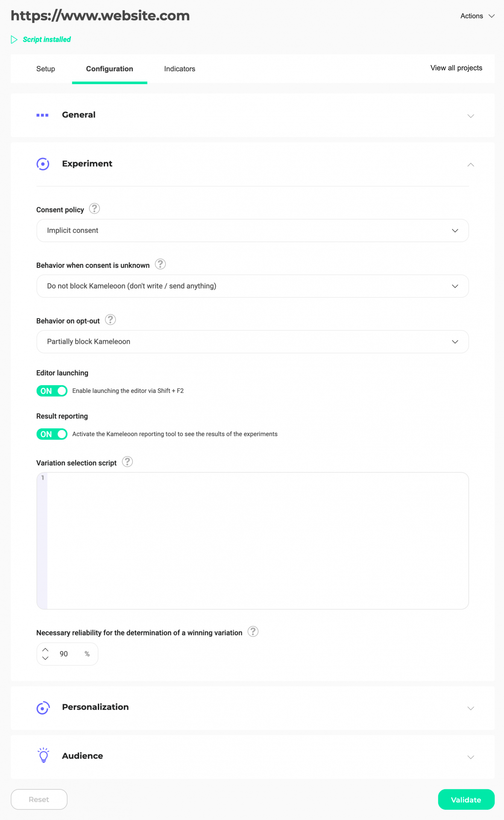Open the Do not block Kameleoon dropdown
This screenshot has width=504, height=820.
point(252,286)
